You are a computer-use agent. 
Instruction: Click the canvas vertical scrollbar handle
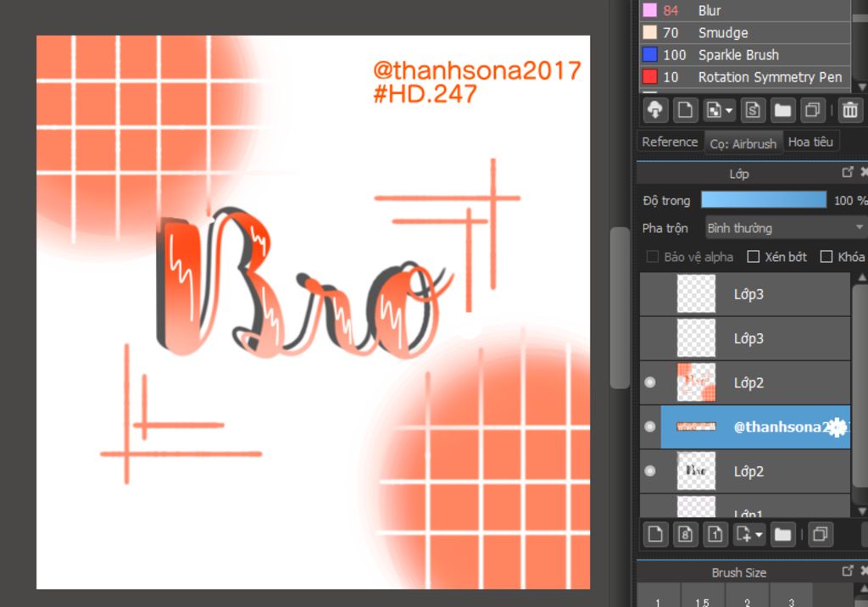(620, 308)
